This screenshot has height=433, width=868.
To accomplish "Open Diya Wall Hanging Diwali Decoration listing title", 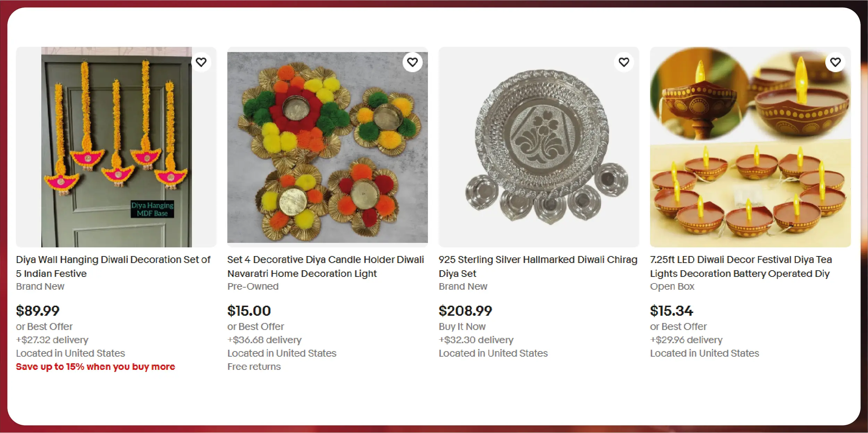I will 113,266.
